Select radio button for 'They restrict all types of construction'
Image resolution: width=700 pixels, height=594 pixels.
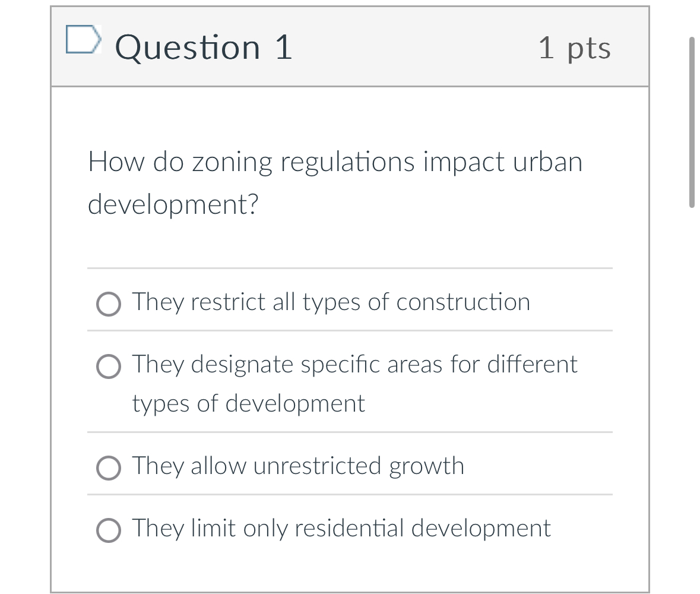109,304
